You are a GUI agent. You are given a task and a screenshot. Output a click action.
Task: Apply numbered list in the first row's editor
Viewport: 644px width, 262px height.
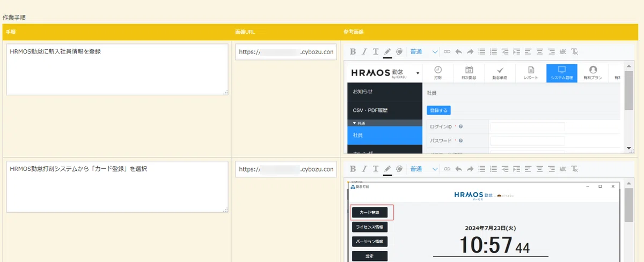(494, 52)
